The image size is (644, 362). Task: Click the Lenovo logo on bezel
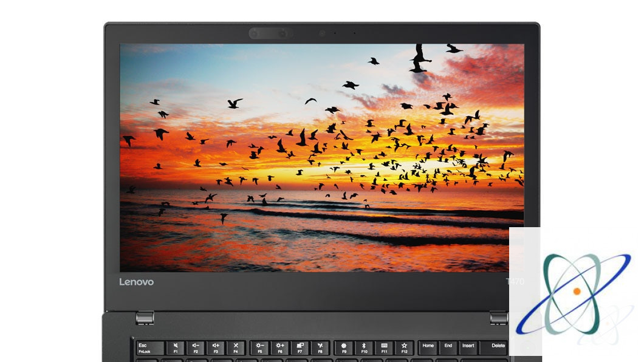click(136, 282)
